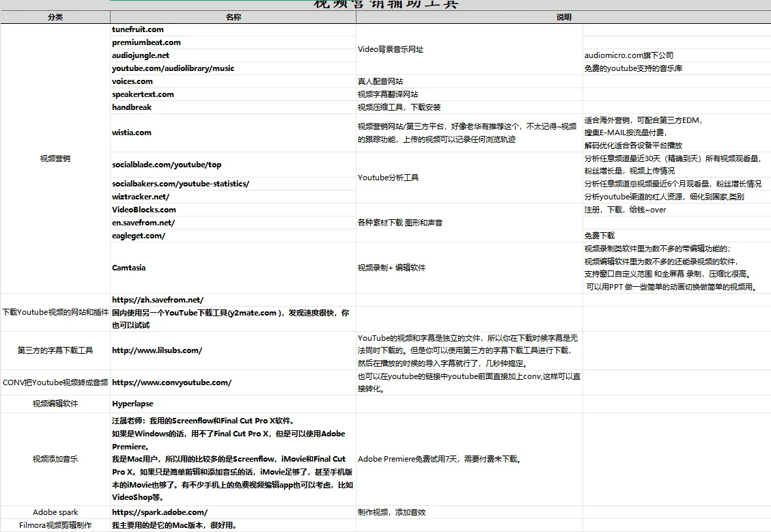Click the https://zh.savefrom.net/ cell

(x=233, y=300)
